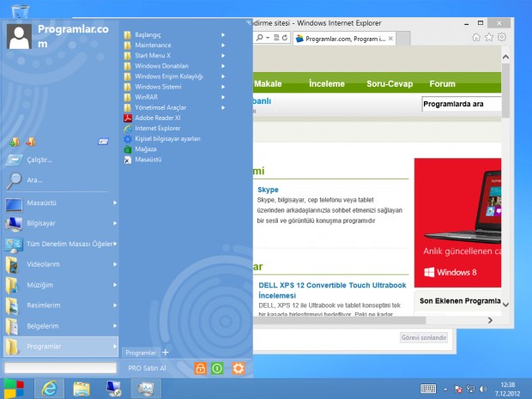Click the Görevi sonlandır button
Image resolution: width=532 pixels, height=399 pixels.
424,337
